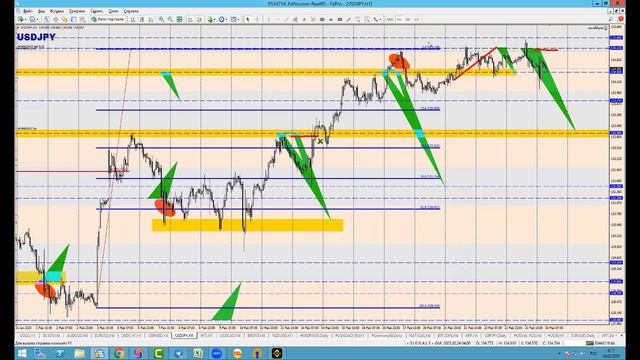Show the Market Watch panel
This screenshot has width=640, height=360.
coord(47,19)
